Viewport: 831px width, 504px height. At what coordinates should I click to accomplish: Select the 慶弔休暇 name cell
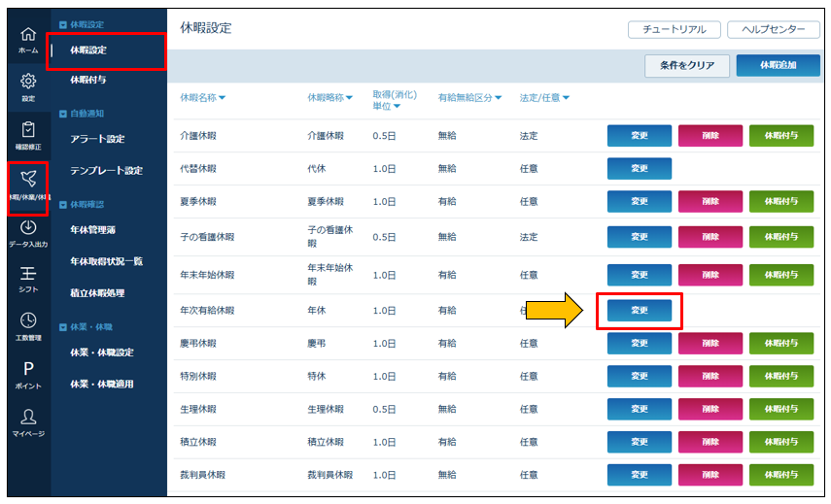tap(198, 343)
